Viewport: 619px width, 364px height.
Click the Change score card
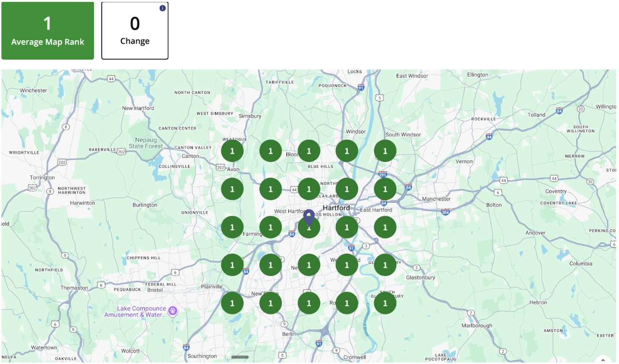(135, 30)
